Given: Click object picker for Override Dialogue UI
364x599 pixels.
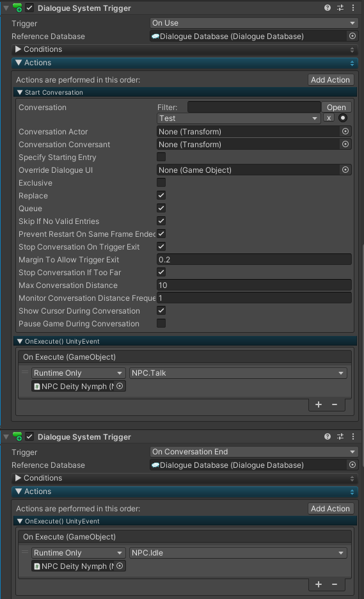Looking at the screenshot, I should [345, 170].
